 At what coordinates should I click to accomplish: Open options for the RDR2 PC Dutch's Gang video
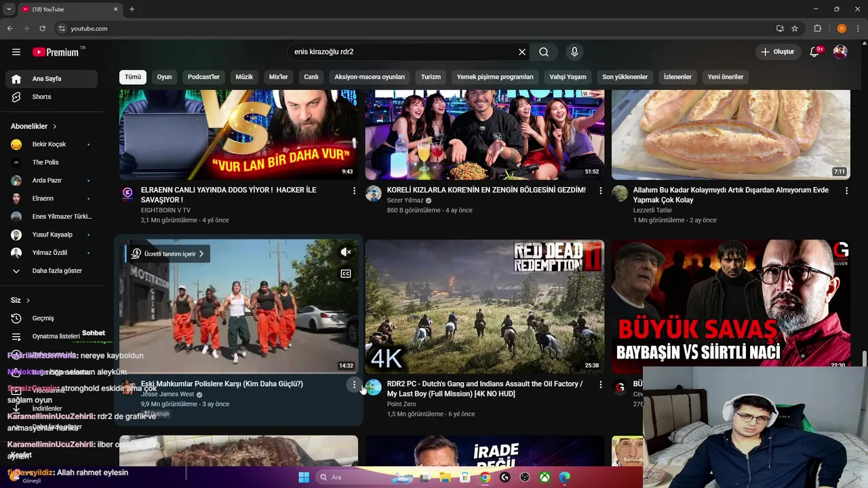(x=599, y=384)
